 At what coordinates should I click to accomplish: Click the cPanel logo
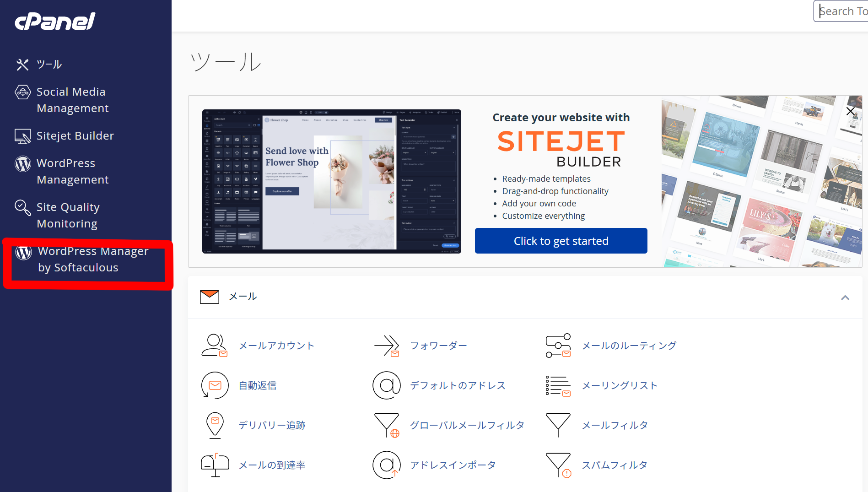(55, 21)
